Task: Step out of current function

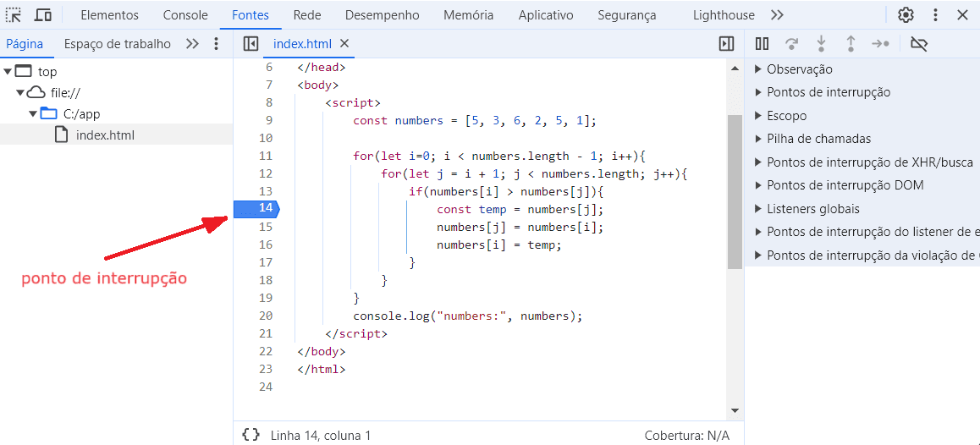Action: click(851, 44)
